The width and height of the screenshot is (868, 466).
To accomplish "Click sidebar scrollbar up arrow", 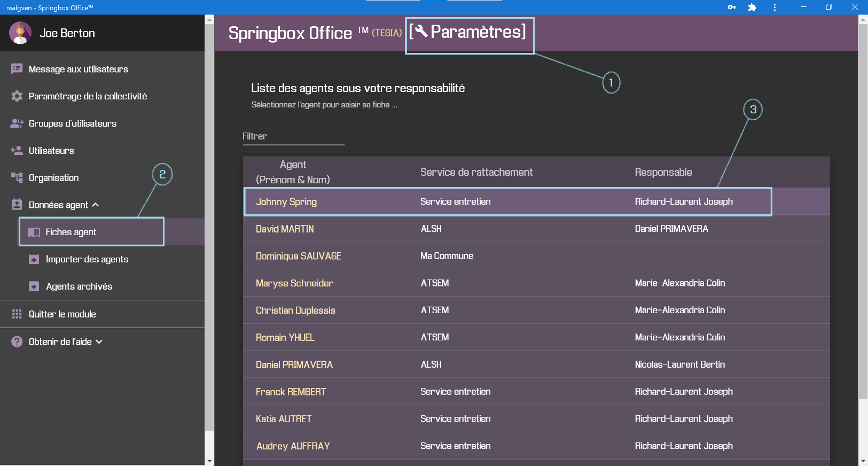I will (x=209, y=20).
